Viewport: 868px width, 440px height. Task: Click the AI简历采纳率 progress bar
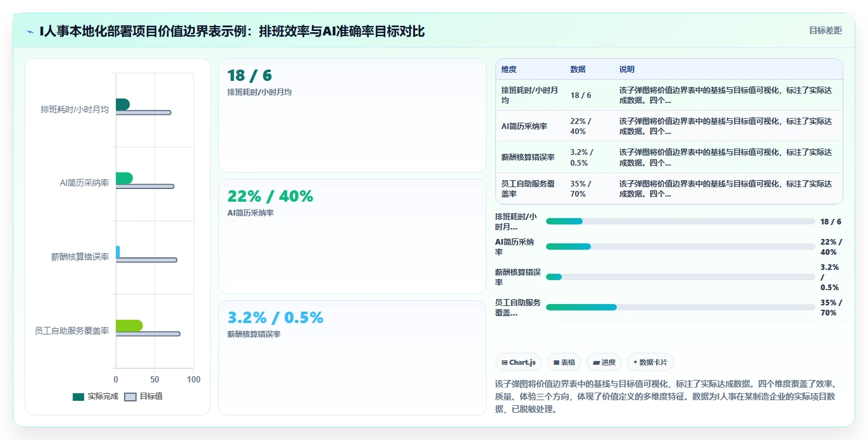coord(680,247)
